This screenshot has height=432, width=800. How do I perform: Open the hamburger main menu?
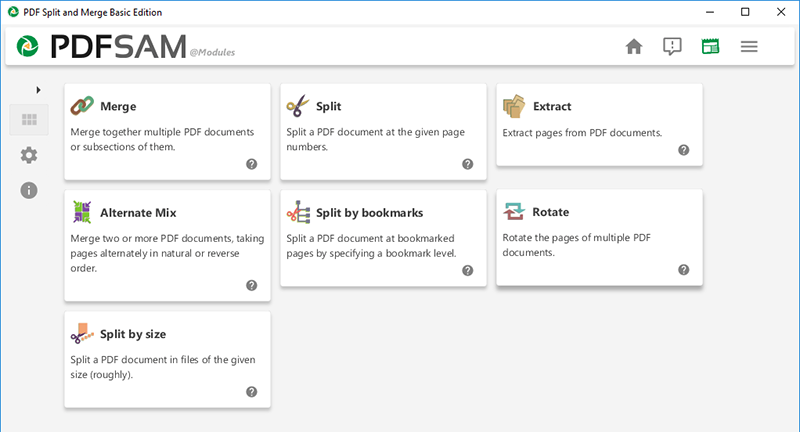pos(749,46)
